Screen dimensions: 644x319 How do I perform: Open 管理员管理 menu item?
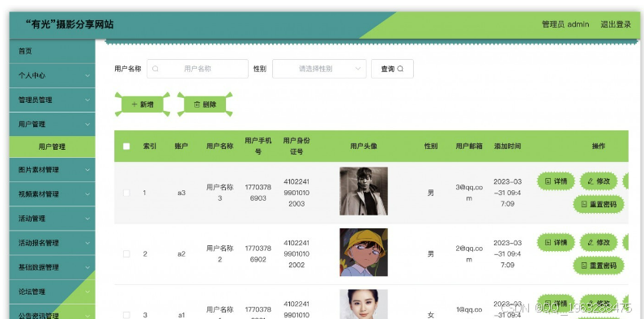click(x=52, y=100)
